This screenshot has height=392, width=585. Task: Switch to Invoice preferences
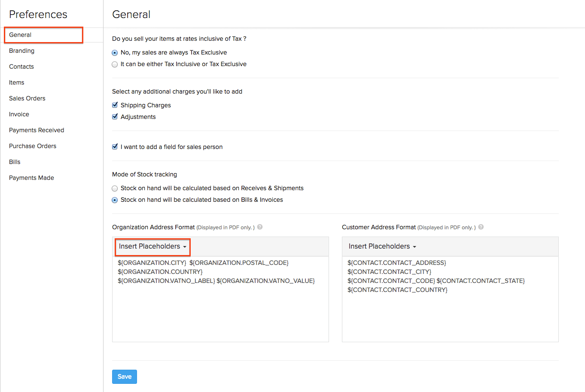(19, 114)
